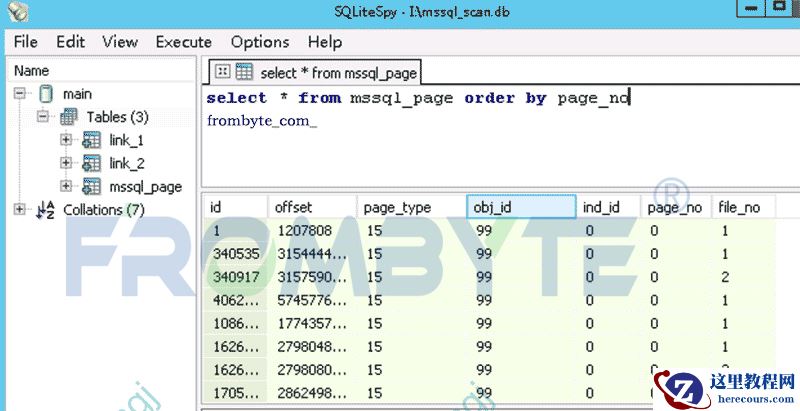Select the id cell with value 340535
The image size is (800, 411).
click(236, 254)
